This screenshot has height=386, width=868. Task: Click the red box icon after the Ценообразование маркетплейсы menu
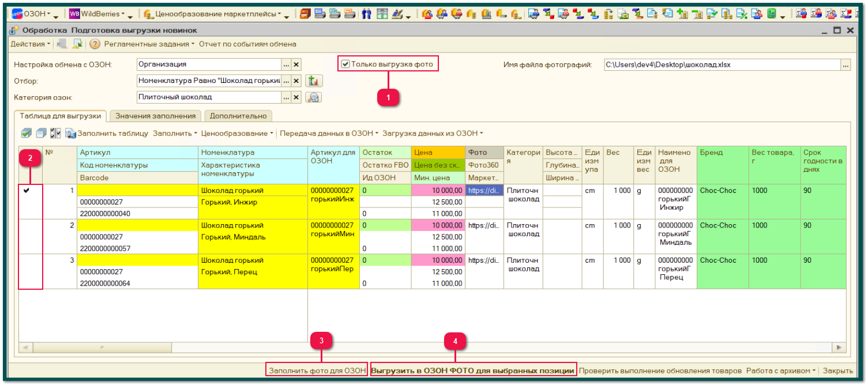coord(305,14)
